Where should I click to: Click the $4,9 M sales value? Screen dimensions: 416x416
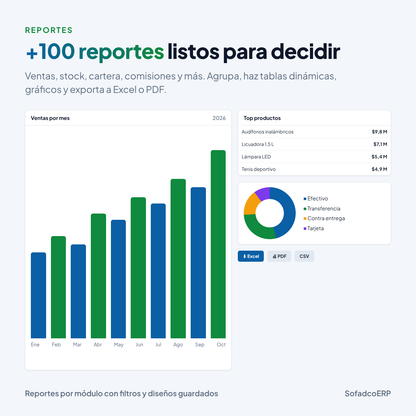(379, 169)
